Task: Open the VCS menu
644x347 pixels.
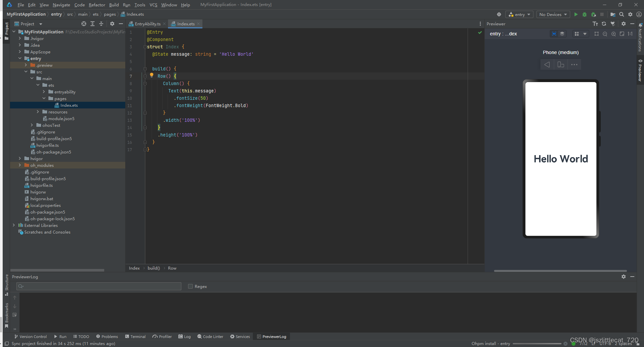Action: 153,5
